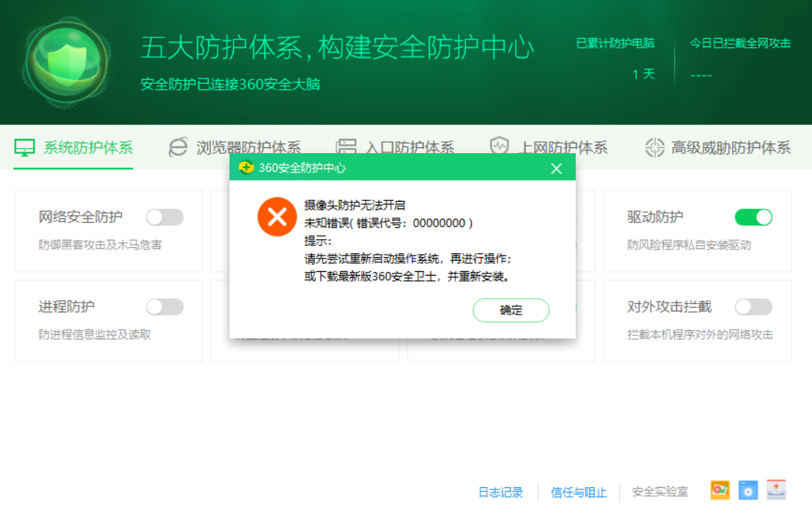Click the 进程防护 card title
The image size is (812, 514).
[67, 306]
